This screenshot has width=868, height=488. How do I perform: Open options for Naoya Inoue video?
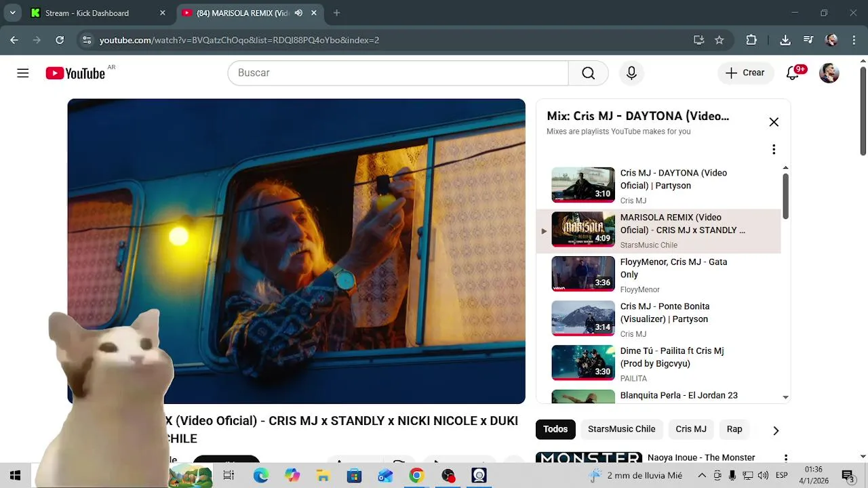786,459
